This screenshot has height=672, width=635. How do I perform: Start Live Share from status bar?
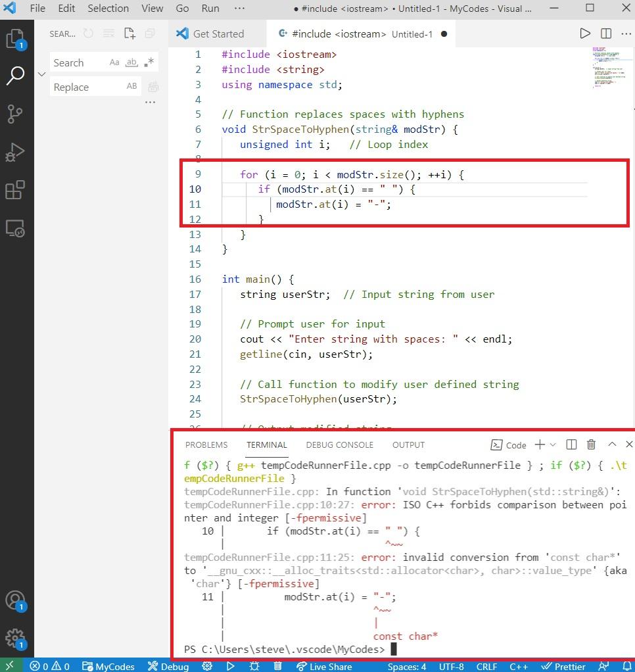324,667
